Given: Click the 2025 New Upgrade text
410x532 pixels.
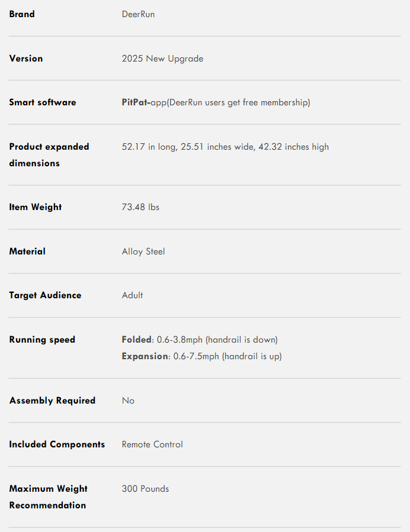Looking at the screenshot, I should (x=162, y=59).
